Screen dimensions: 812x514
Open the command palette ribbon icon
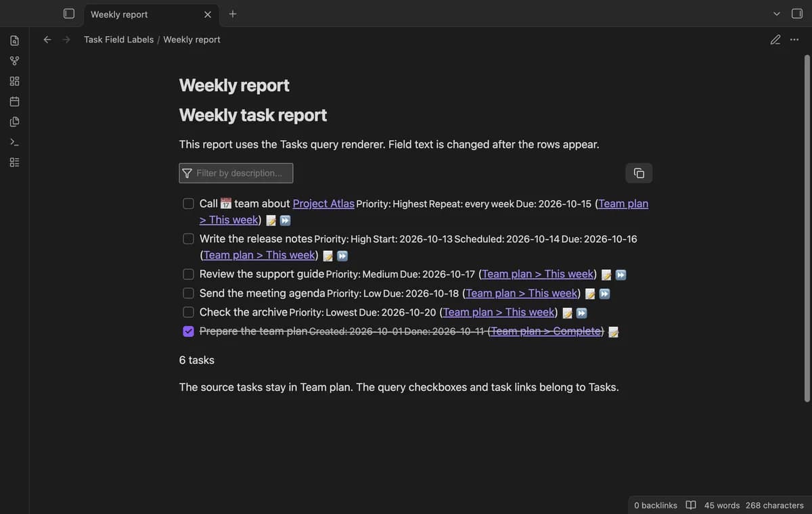point(14,142)
